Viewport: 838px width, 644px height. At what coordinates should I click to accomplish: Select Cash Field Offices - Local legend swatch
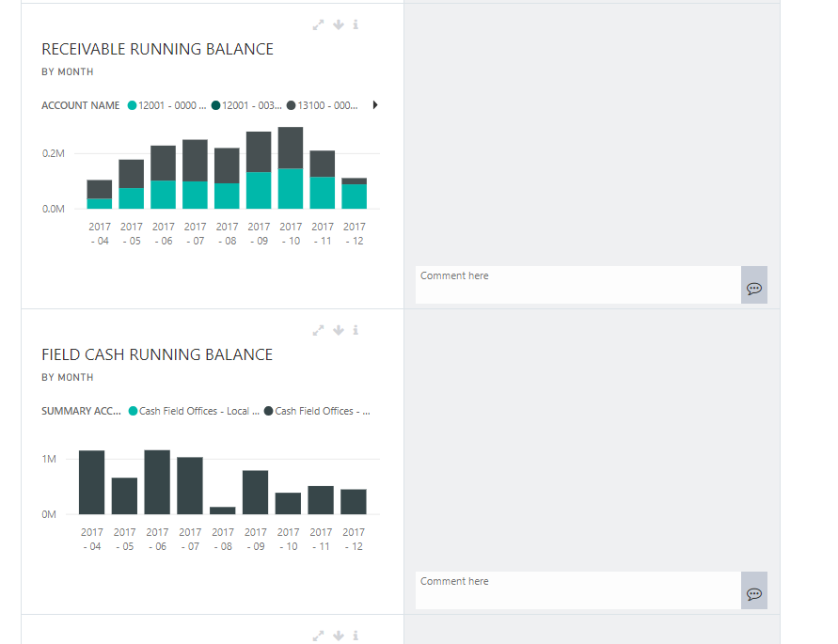133,411
